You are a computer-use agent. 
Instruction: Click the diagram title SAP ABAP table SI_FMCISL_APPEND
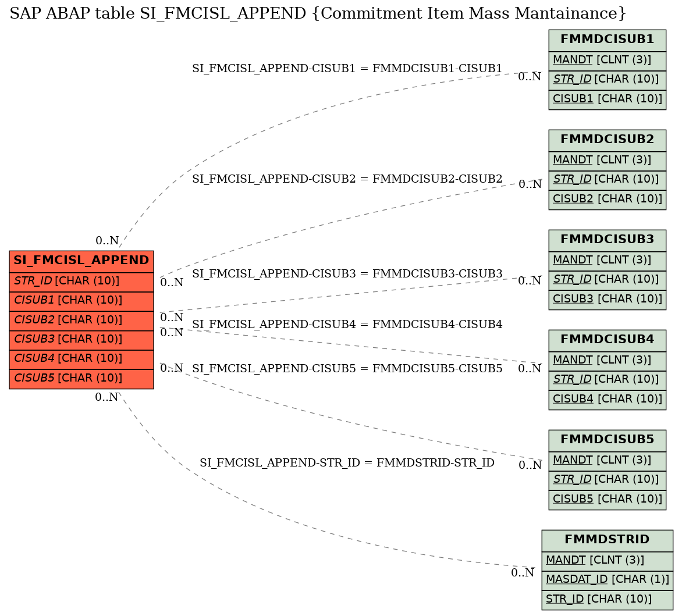pyautogui.click(x=318, y=13)
